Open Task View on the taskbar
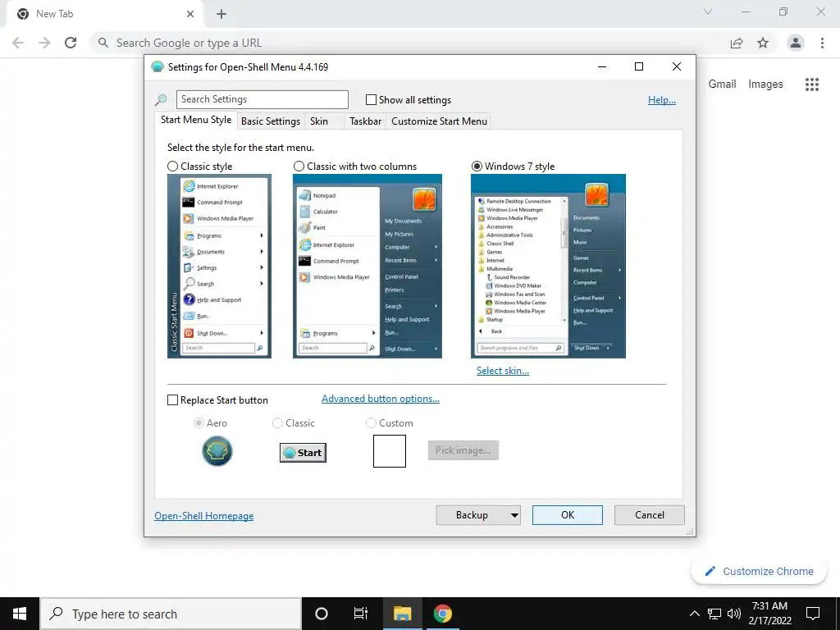Viewport: 840px width, 630px height. pos(361,614)
